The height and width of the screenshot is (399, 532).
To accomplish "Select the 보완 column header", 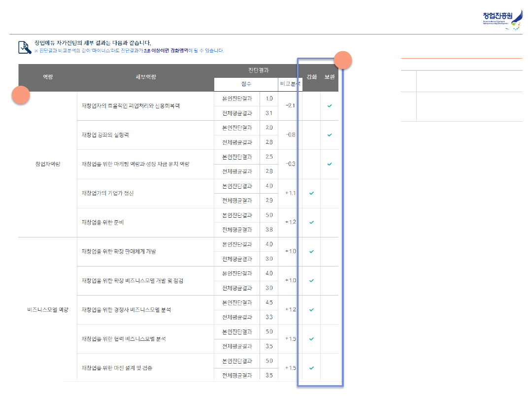I will tap(330, 77).
